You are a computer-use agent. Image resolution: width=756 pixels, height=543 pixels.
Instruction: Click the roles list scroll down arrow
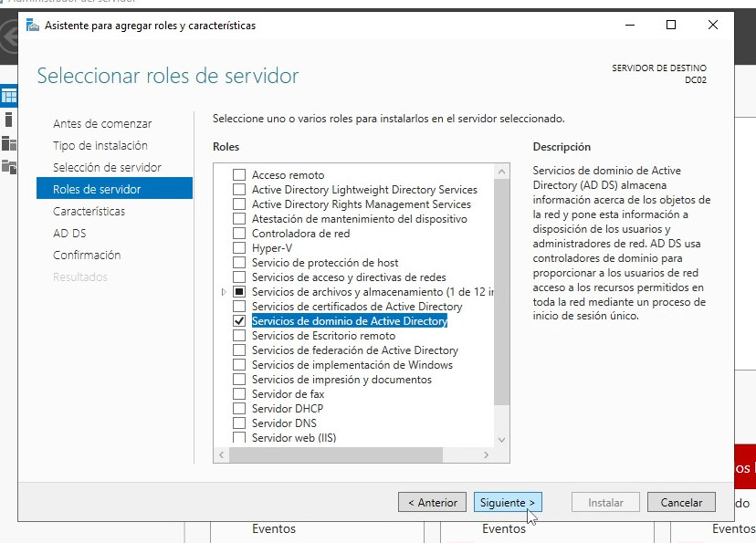(x=501, y=439)
